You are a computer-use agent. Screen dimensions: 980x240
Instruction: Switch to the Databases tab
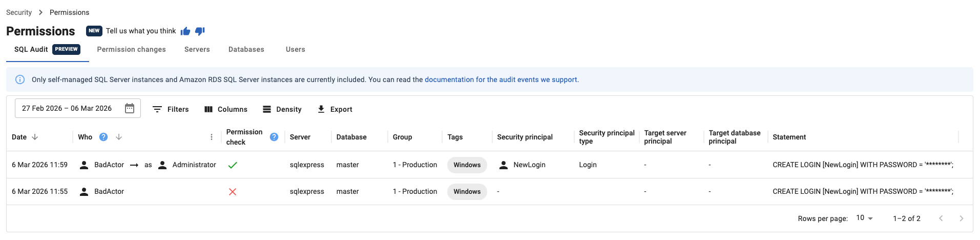pyautogui.click(x=246, y=49)
